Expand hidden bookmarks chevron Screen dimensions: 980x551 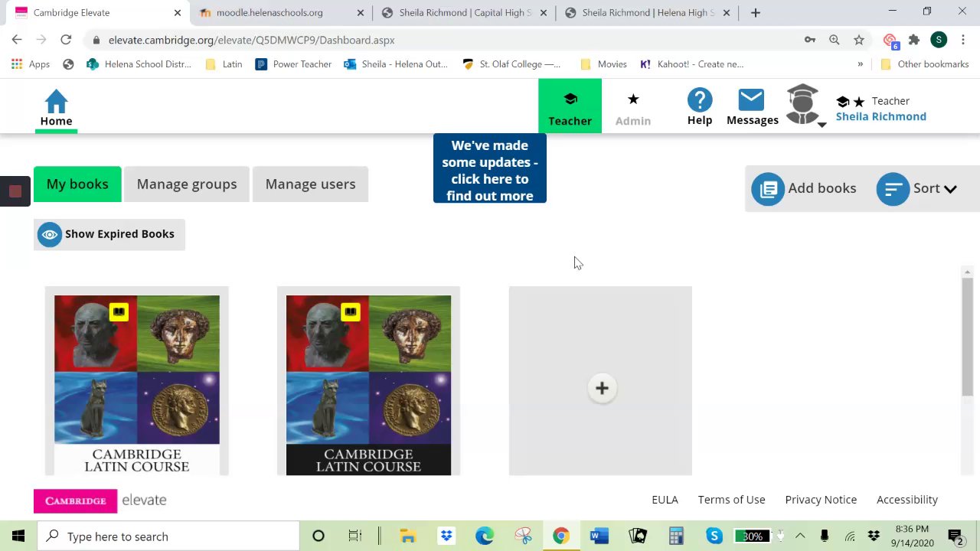coord(860,64)
